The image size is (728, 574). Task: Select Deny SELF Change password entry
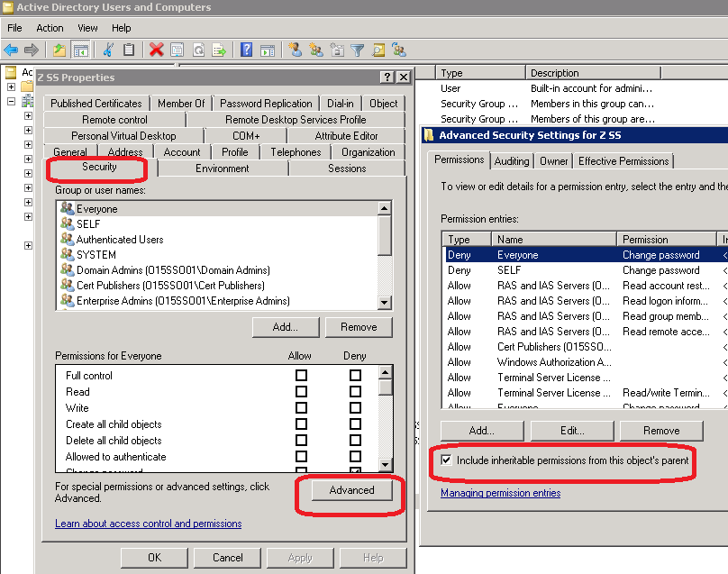[585, 270]
